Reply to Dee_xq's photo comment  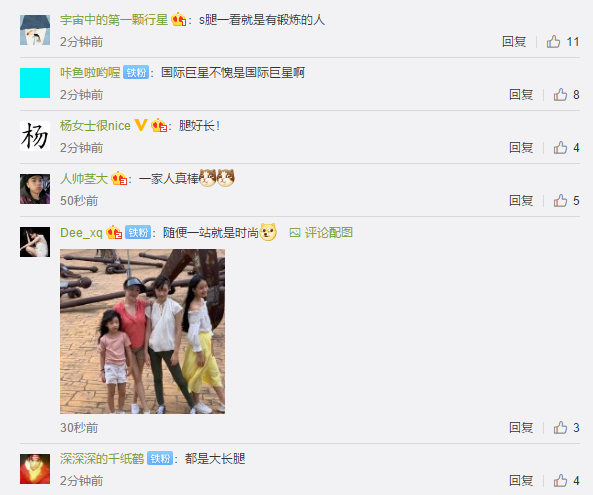tap(521, 428)
